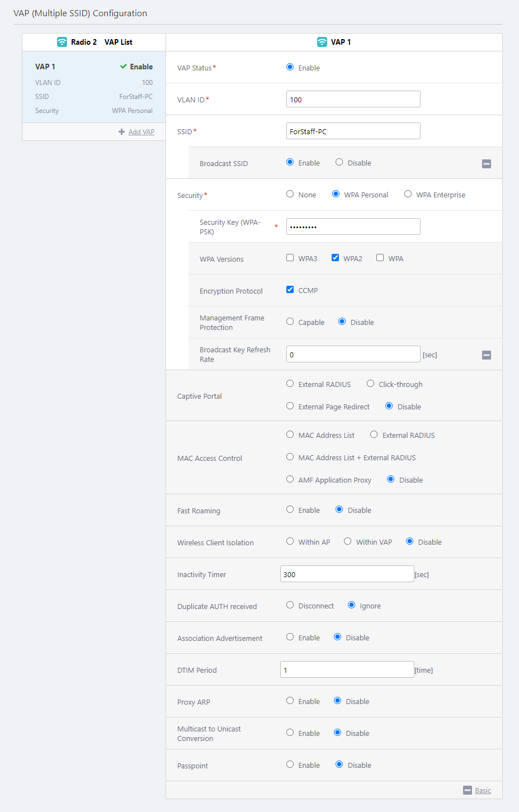519x812 pixels.
Task: Click the minus icon next to Basic
Action: (x=468, y=790)
